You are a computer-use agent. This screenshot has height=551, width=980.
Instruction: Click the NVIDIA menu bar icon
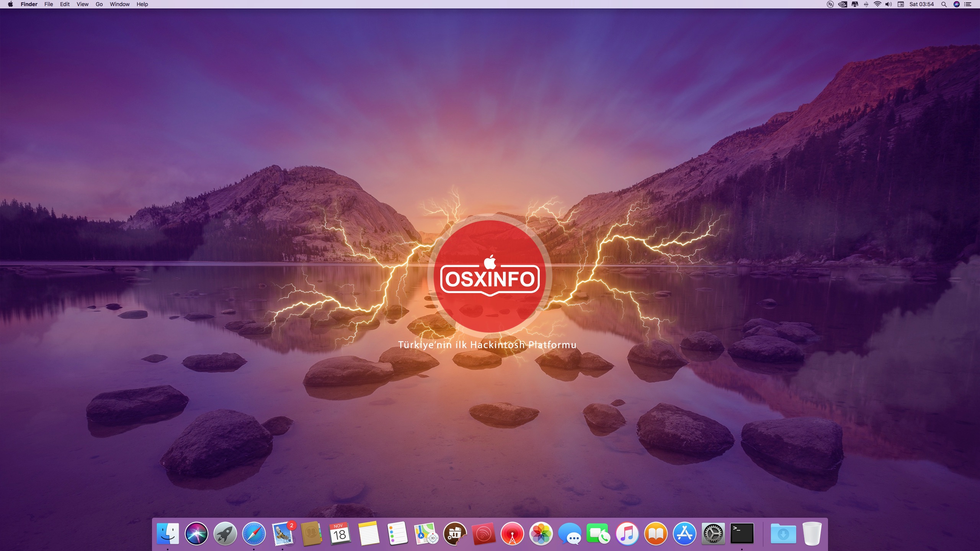(842, 4)
